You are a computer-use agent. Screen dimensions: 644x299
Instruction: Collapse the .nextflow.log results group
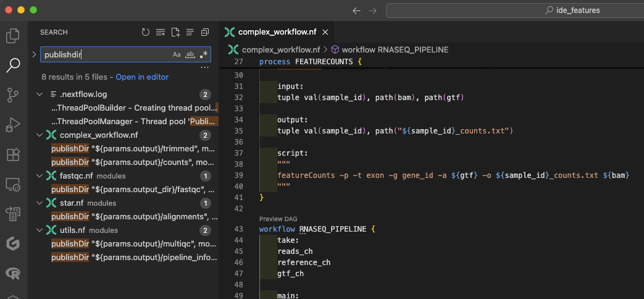click(40, 95)
